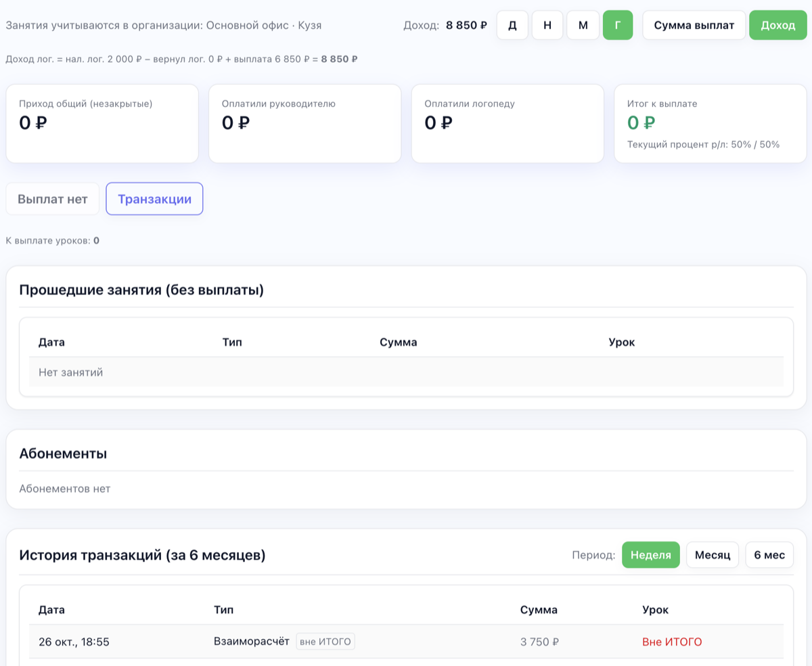Set the history period to Неделя

pyautogui.click(x=650, y=555)
